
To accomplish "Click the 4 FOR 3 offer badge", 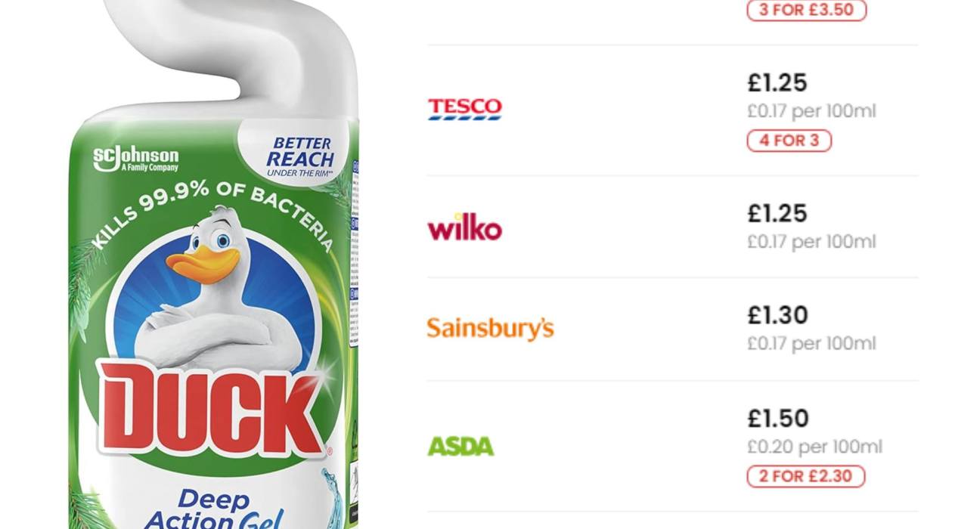I will (x=789, y=141).
